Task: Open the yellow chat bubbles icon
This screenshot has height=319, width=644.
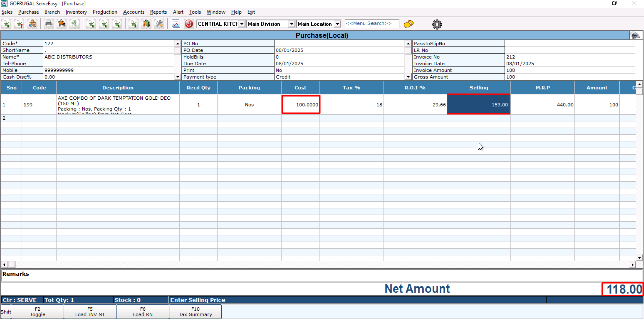Action: 409,24
